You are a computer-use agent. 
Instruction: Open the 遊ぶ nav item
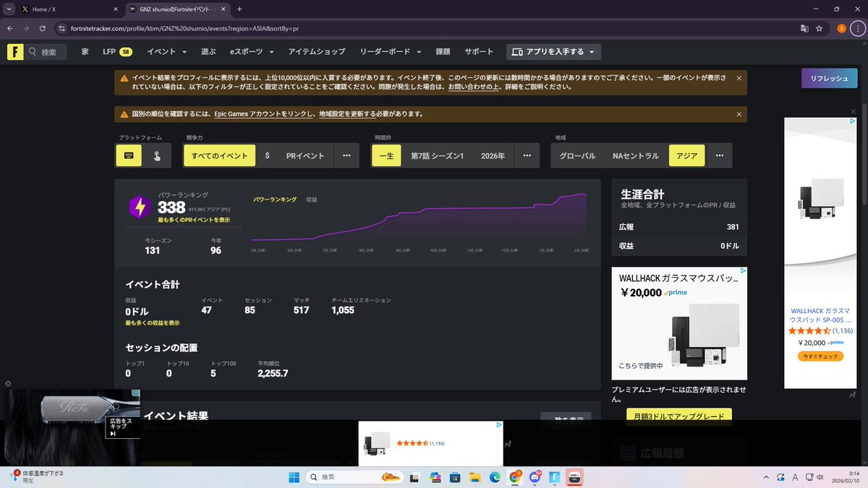208,52
